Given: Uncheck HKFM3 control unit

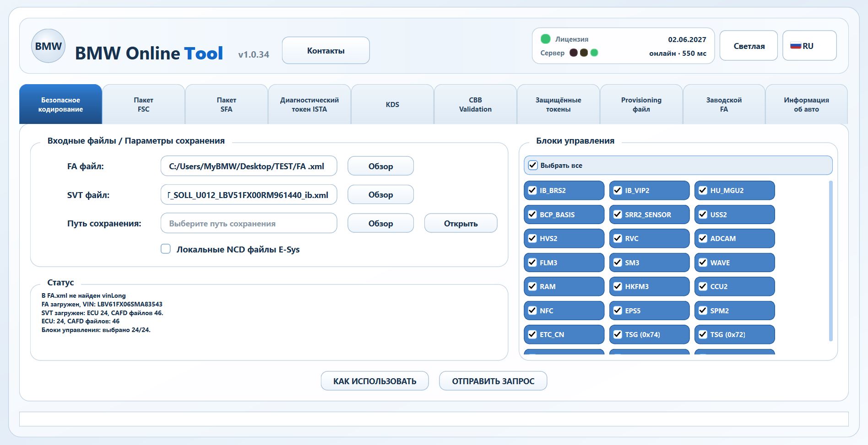Looking at the screenshot, I should (618, 286).
